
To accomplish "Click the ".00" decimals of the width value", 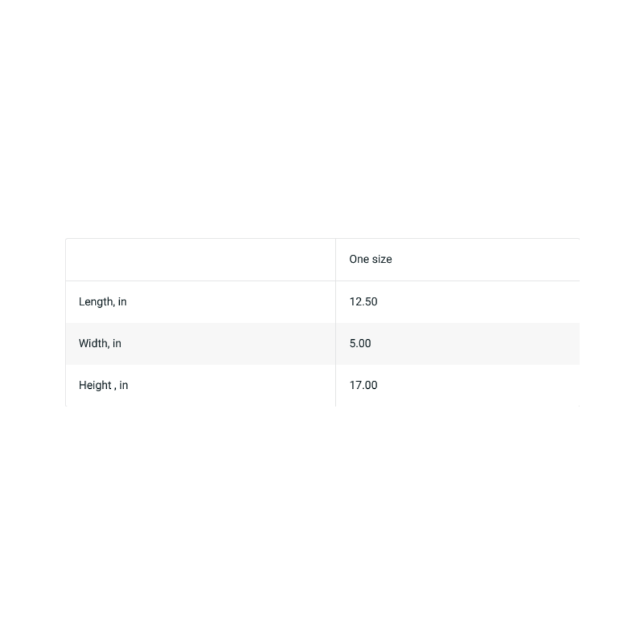I will (x=364, y=343).
